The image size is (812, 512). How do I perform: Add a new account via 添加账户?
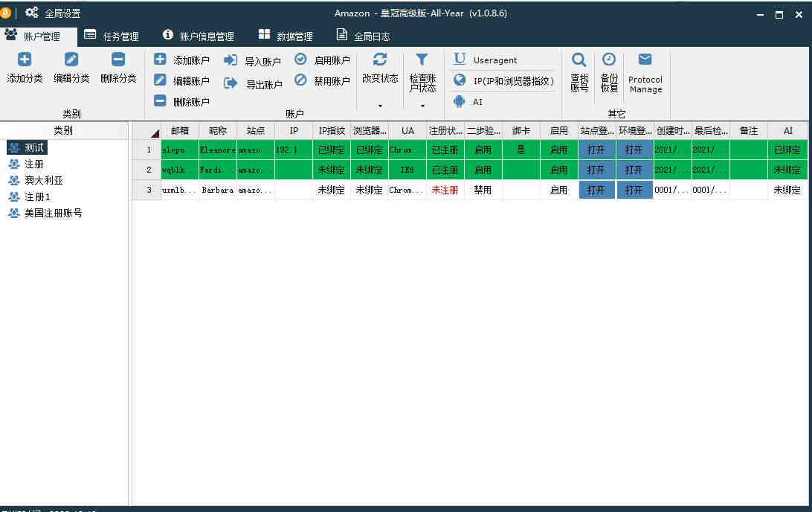(181, 60)
